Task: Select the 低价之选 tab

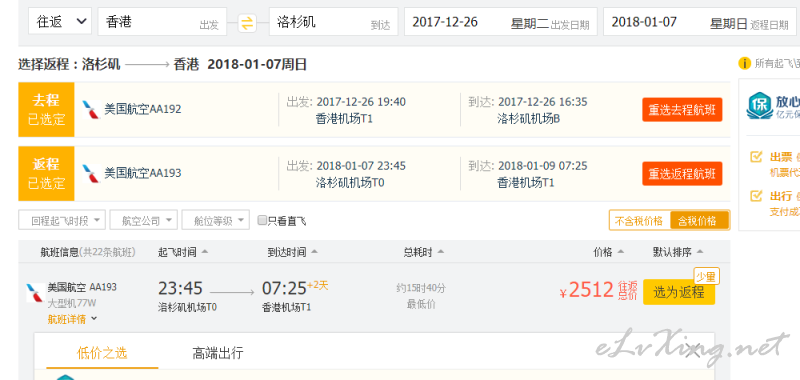Action: pos(102,352)
